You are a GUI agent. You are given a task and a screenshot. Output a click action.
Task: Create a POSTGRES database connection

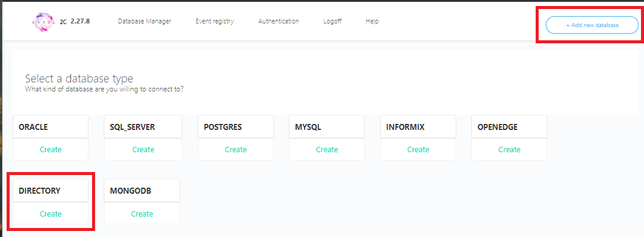236,150
